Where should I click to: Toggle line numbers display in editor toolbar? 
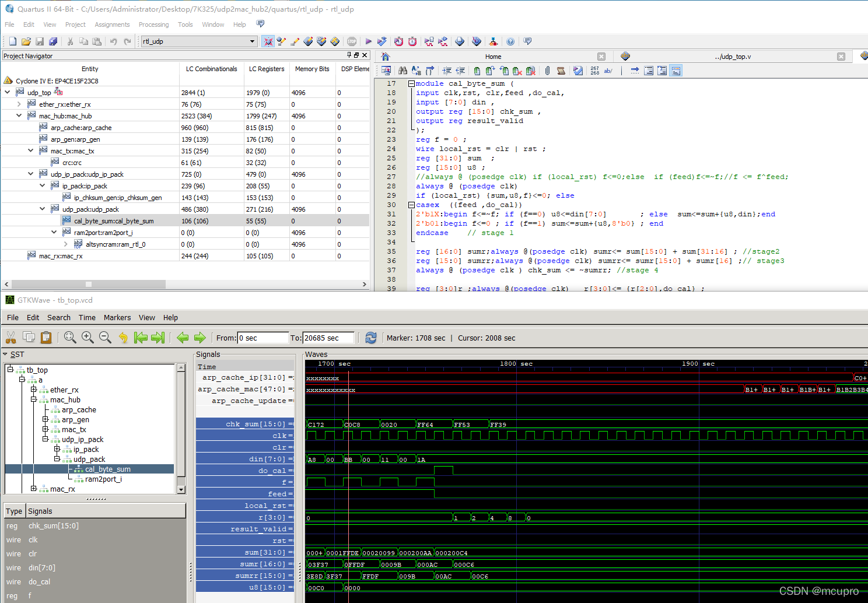[594, 71]
